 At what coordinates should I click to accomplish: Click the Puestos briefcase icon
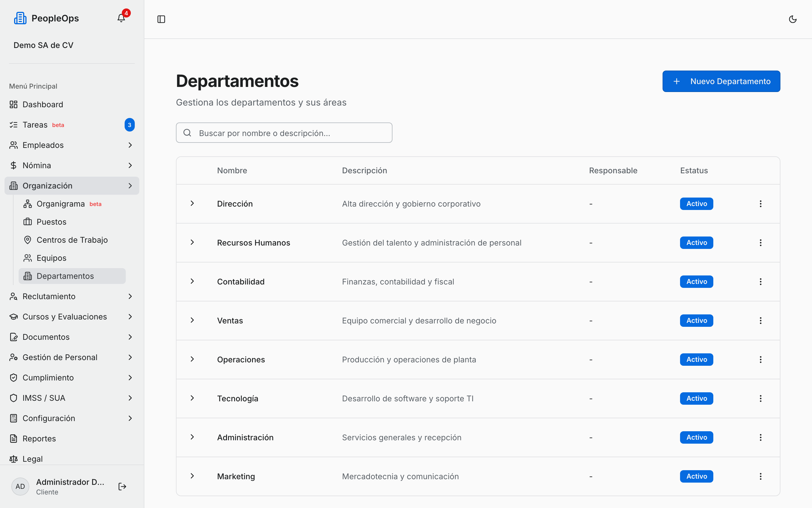tap(28, 222)
